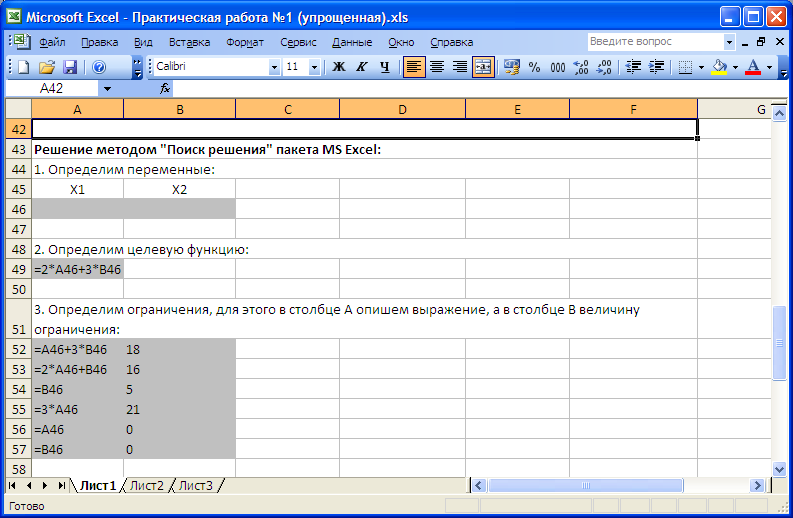Switch to Лист2 sheet tab
The height and width of the screenshot is (518, 793).
(147, 486)
